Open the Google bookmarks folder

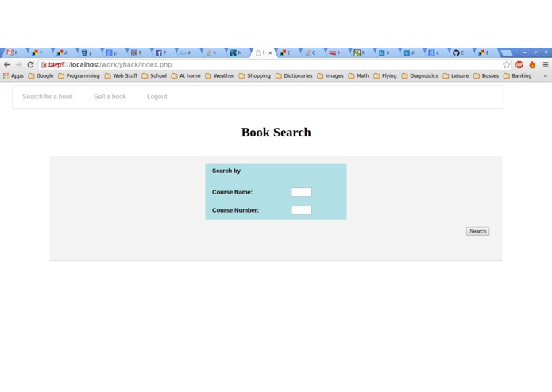[41, 75]
